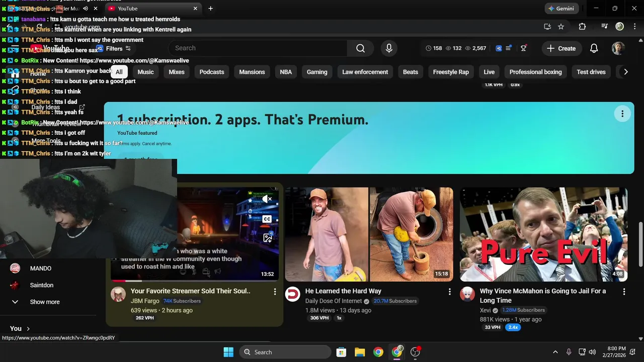Screen dimensions: 644x362
Task: Click the Create button
Action: [x=561, y=48]
